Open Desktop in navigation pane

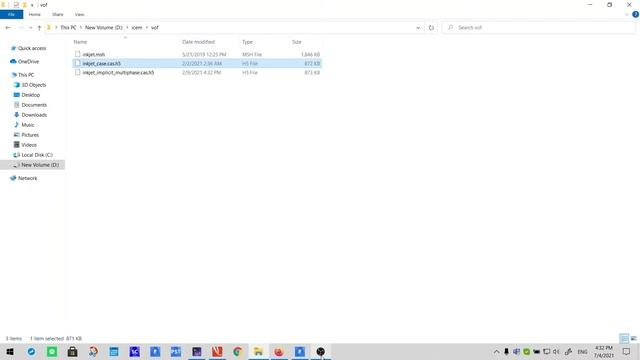point(31,95)
